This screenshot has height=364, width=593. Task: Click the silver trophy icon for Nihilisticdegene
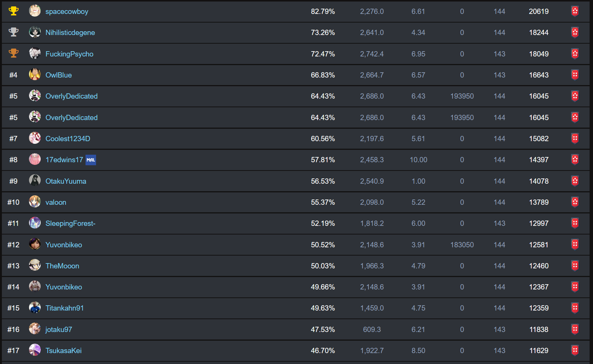coord(14,32)
